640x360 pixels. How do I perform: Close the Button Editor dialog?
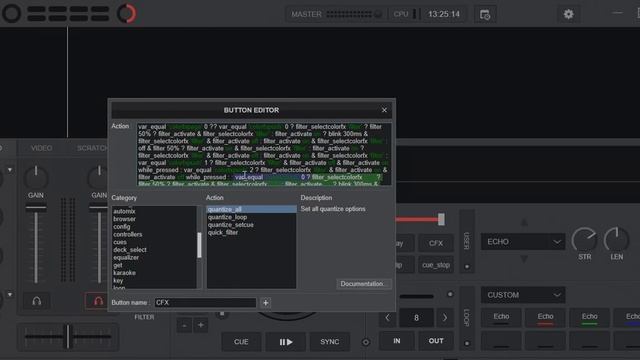pos(384,110)
